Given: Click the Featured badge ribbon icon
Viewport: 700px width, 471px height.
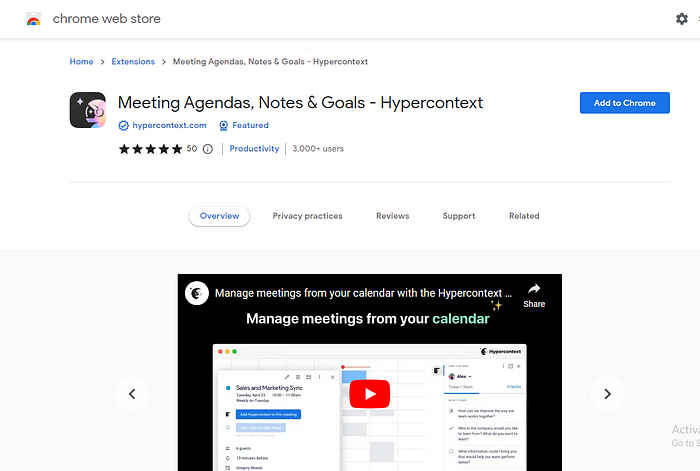Looking at the screenshot, I should [x=223, y=126].
